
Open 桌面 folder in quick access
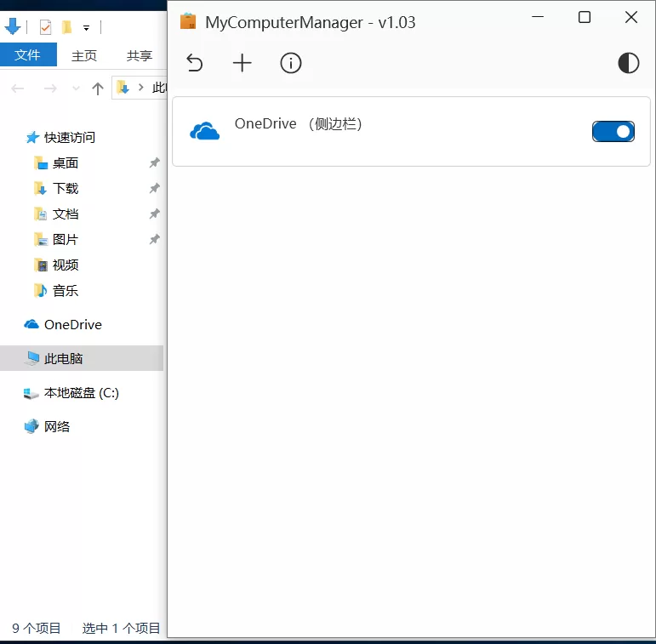pos(66,163)
